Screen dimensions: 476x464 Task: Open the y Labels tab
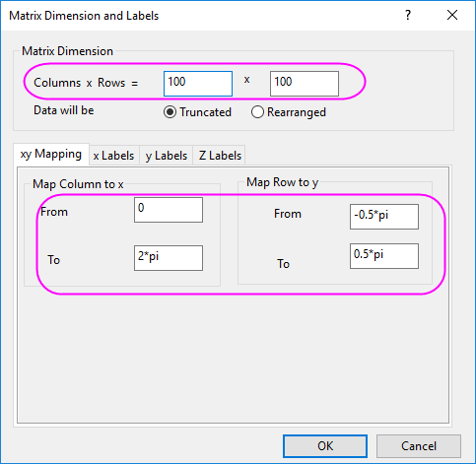[x=167, y=156]
